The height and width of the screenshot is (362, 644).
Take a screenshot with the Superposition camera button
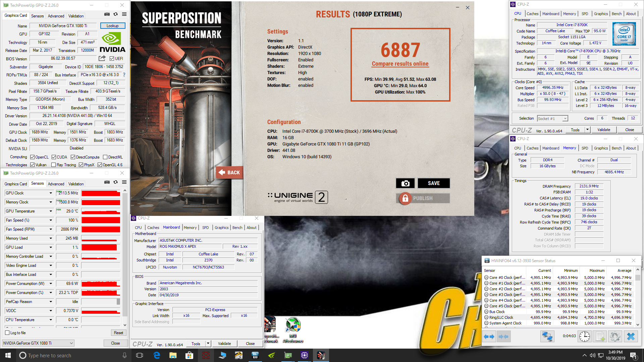pyautogui.click(x=405, y=183)
